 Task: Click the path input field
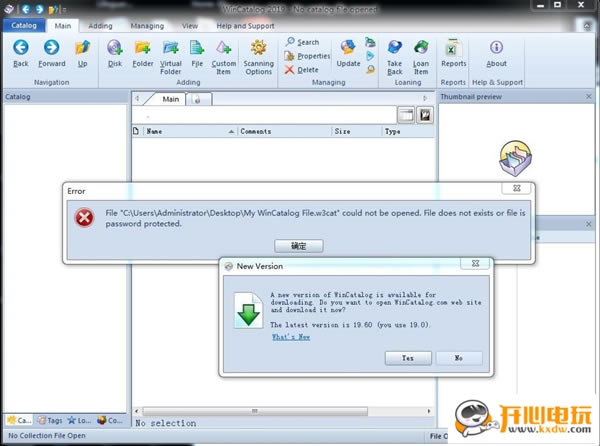(264, 115)
